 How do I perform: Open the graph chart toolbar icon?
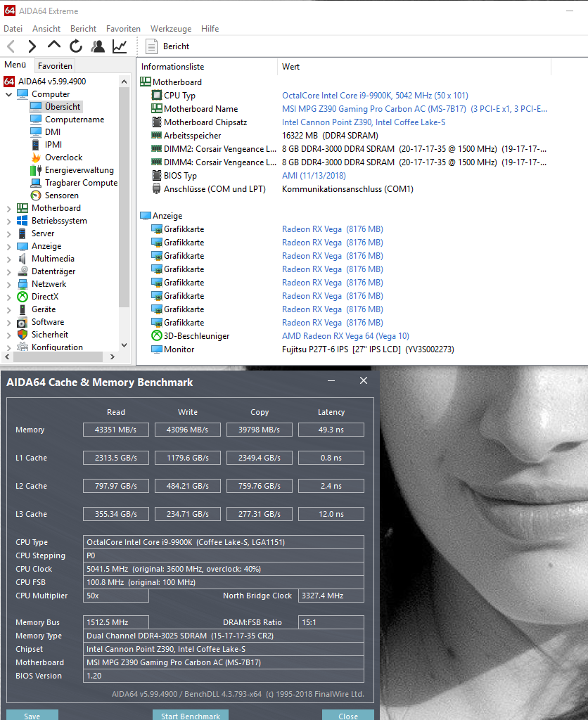120,46
